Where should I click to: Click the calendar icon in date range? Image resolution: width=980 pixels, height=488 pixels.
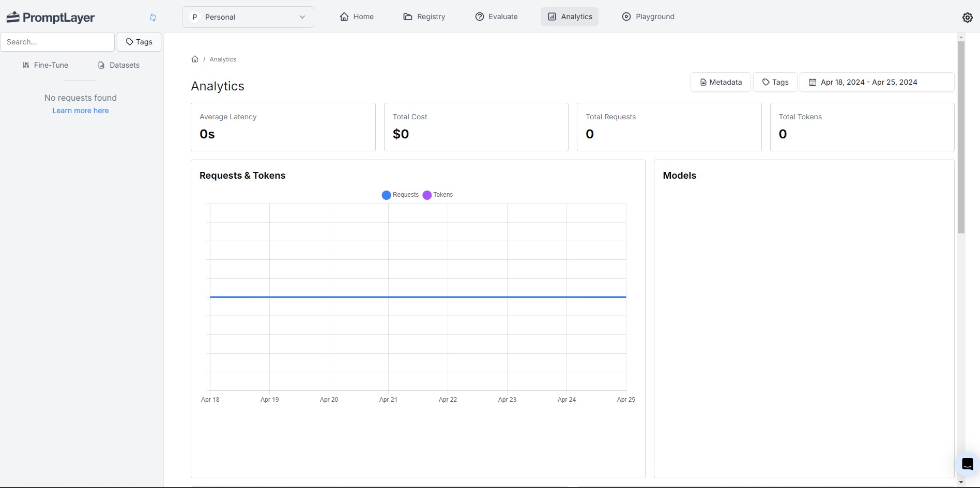coord(813,82)
